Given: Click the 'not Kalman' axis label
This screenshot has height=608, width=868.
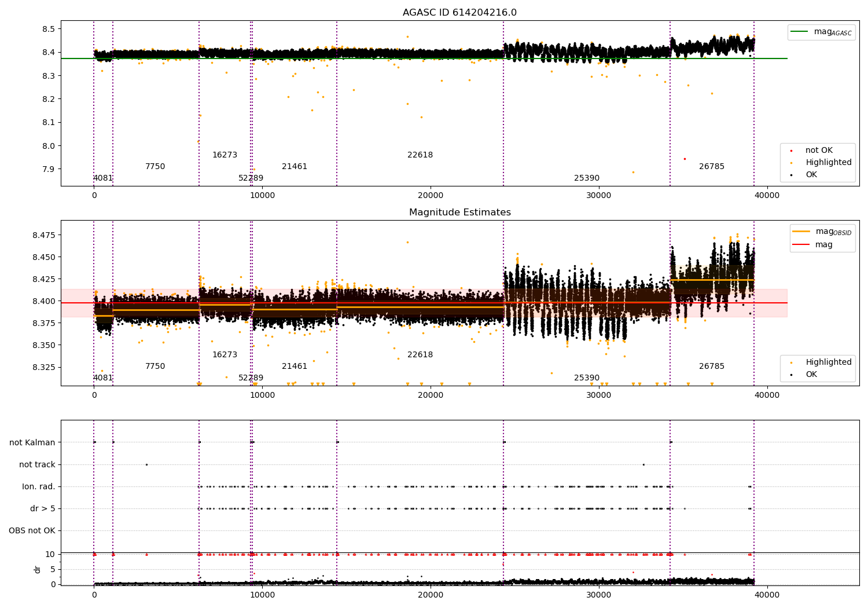Looking at the screenshot, I should tap(32, 443).
